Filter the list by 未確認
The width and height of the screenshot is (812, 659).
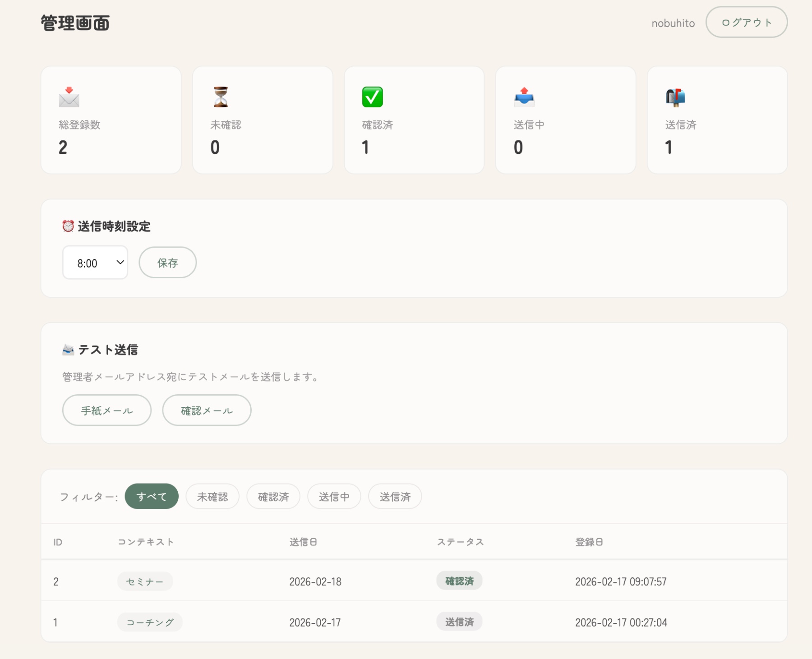coord(212,497)
